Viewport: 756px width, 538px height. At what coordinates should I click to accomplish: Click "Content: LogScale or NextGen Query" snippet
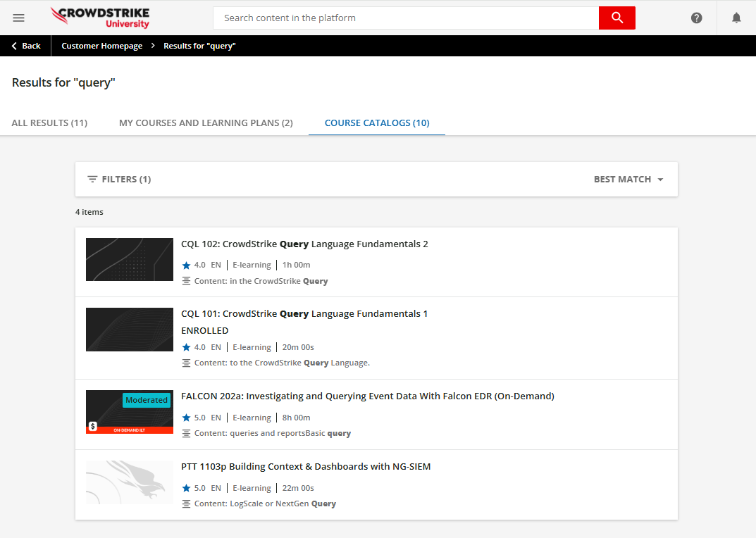[x=265, y=503]
